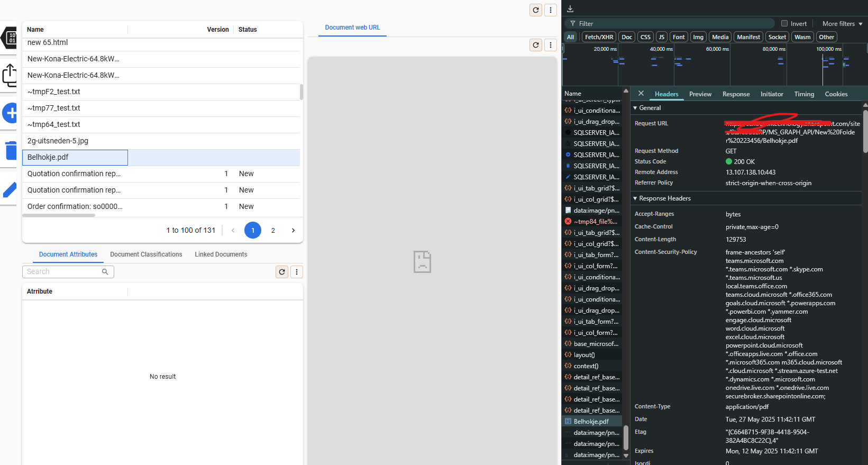
Task: Filter requests by Socket type
Action: [777, 37]
